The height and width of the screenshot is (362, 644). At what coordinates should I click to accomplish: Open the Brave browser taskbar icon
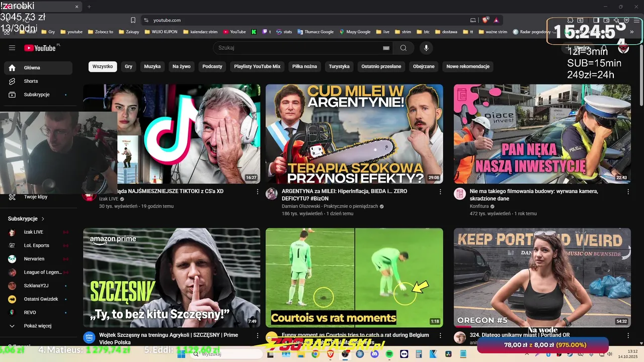tap(330, 354)
